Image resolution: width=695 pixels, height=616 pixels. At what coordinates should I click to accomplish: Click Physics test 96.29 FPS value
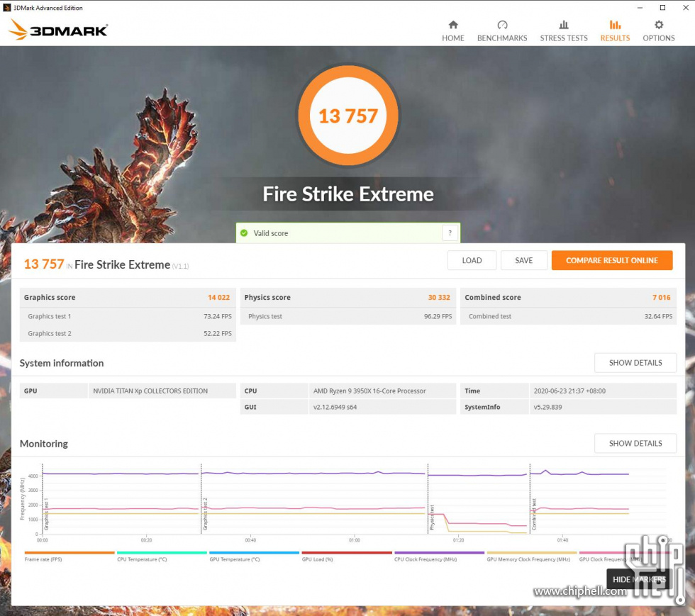pyautogui.click(x=438, y=316)
